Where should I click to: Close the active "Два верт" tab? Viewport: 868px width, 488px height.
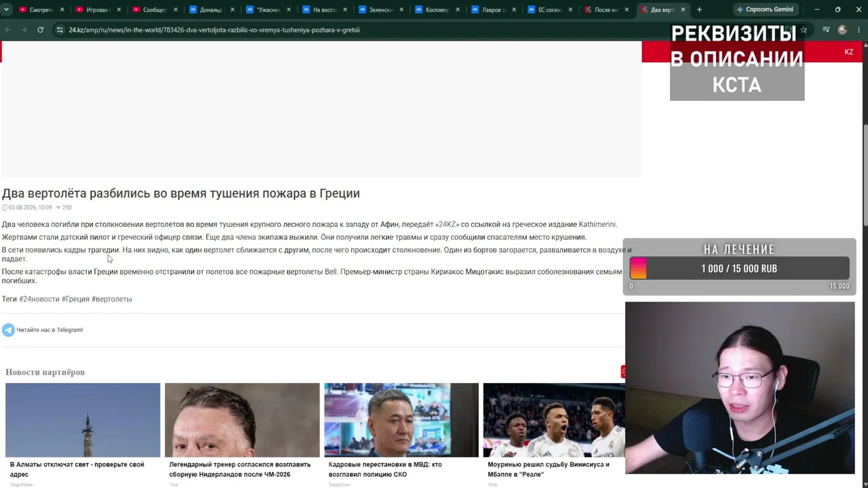[683, 9]
